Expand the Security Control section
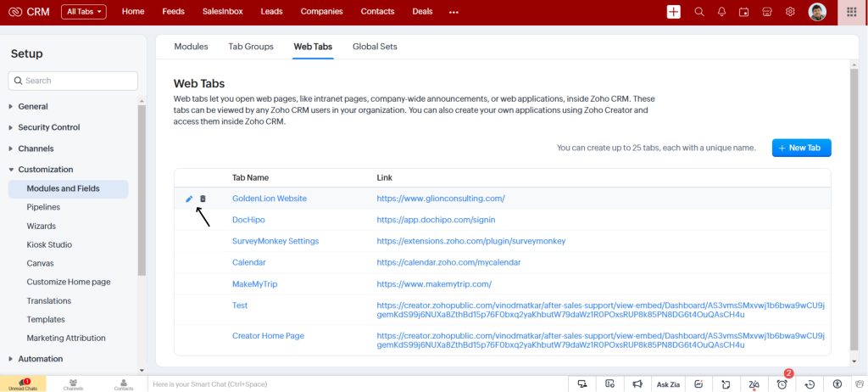 click(44, 127)
